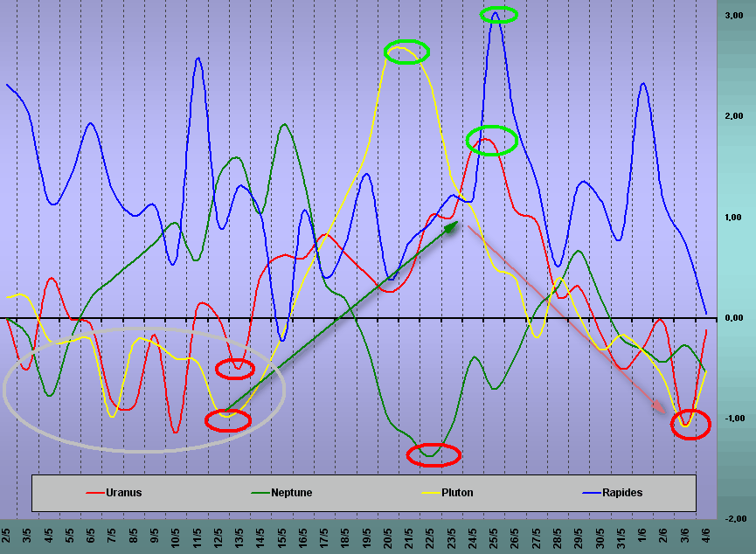Image resolution: width=756 pixels, height=554 pixels.
Task: Click the red circle on the yellow Pluton low near 12/5
Action: (228, 420)
